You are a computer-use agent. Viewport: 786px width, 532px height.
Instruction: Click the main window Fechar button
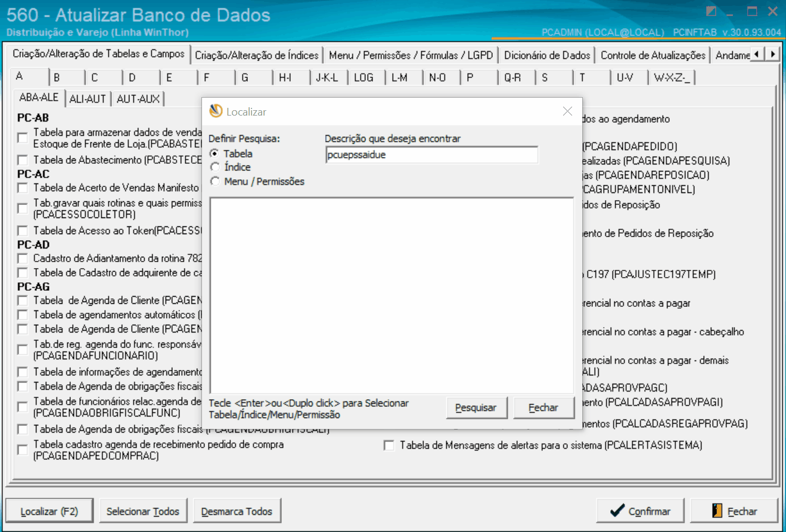[x=734, y=511]
